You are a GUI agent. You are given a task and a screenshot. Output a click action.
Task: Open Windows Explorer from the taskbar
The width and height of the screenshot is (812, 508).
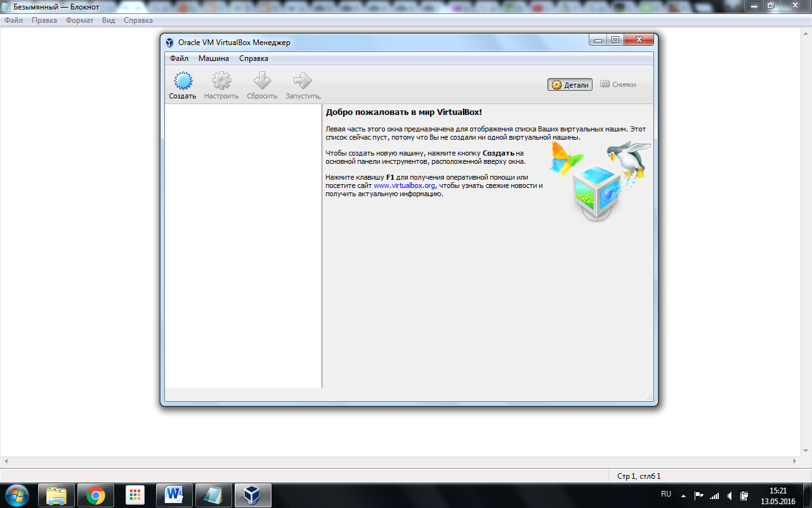pyautogui.click(x=56, y=495)
